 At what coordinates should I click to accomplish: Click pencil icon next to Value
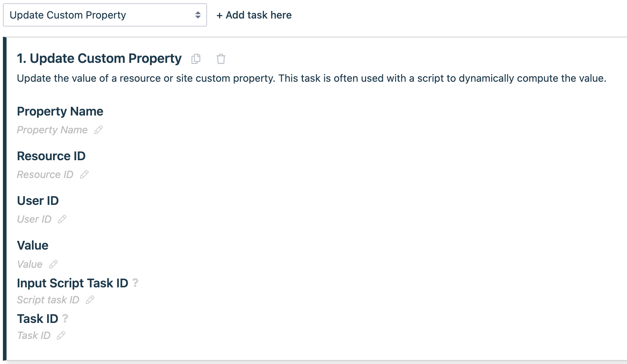pyautogui.click(x=53, y=264)
